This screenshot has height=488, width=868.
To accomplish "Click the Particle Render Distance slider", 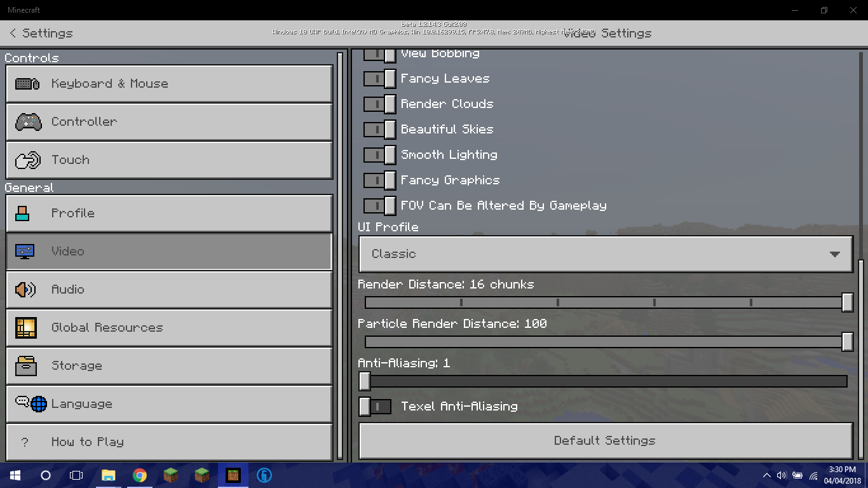I will point(606,342).
